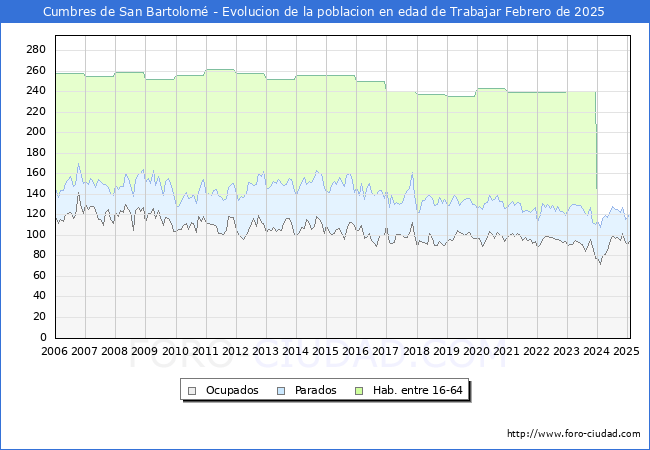Screen dimensions: 650x450
Task: Click the 2009 x-axis year label
Action: (144, 351)
